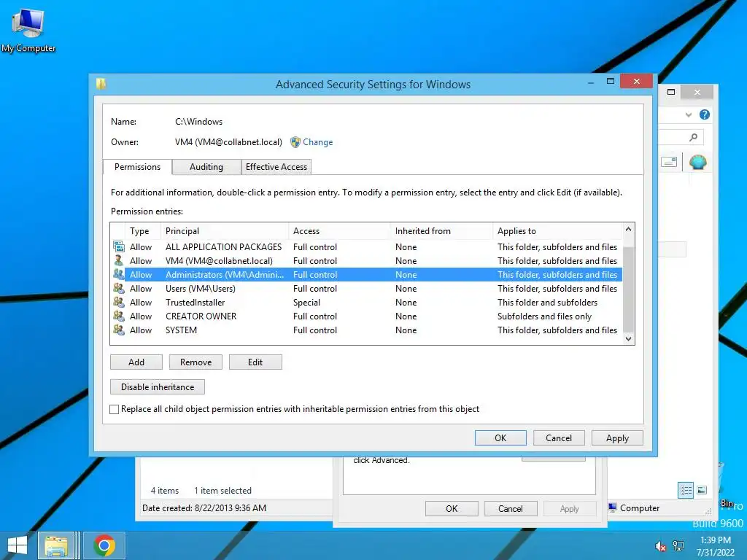Click the Edit button
Screen dimensions: 747x560
(255, 362)
